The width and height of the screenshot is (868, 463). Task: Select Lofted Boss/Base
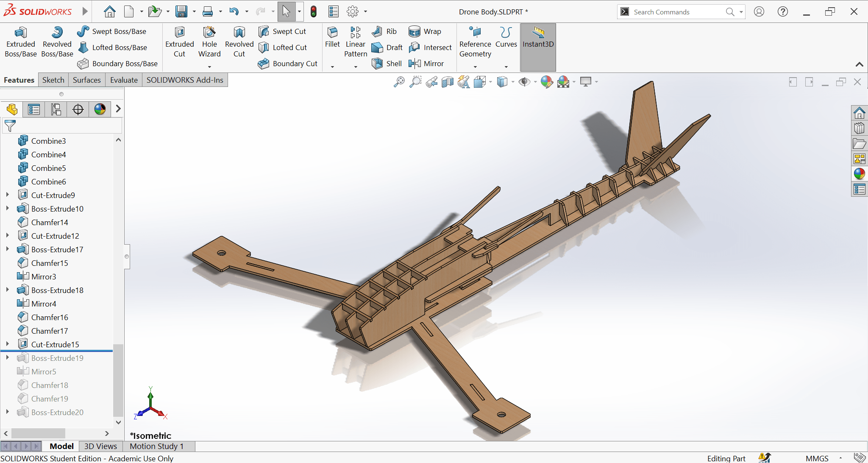tap(112, 47)
